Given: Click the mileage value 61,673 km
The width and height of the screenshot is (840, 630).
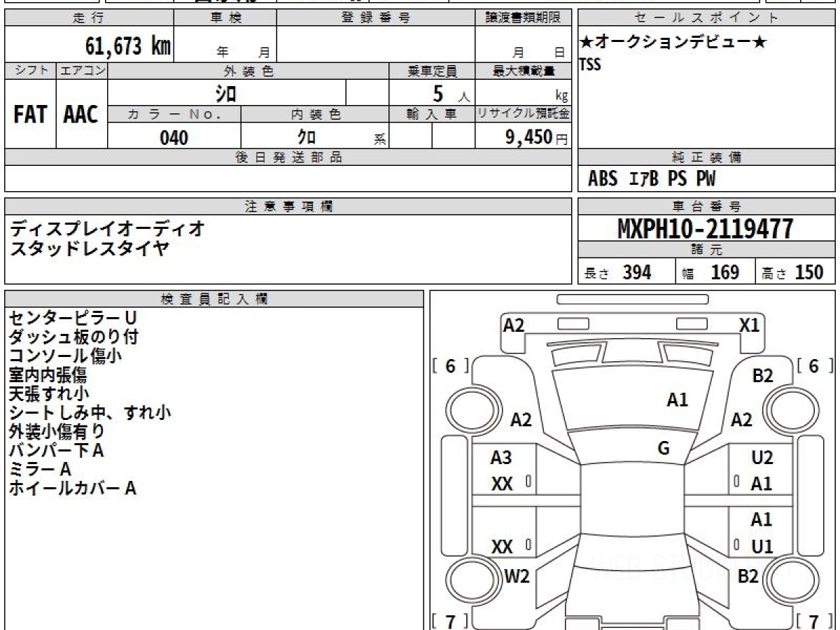Looking at the screenshot, I should (128, 46).
